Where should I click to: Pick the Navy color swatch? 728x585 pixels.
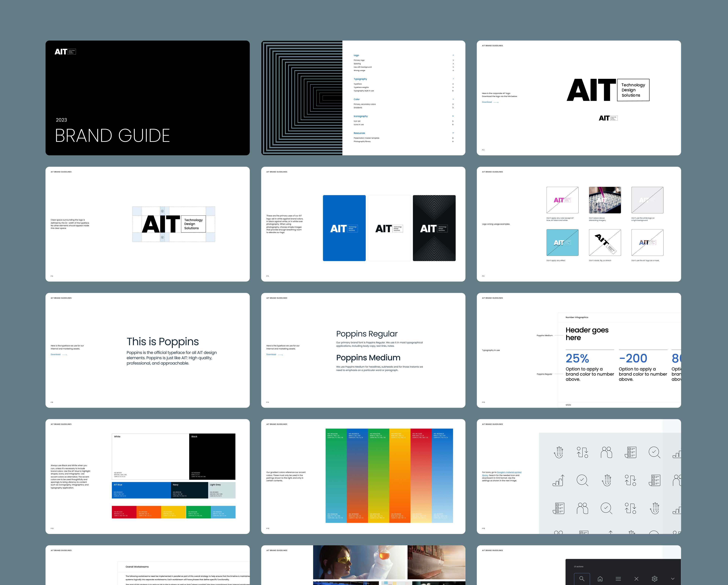tap(189, 490)
